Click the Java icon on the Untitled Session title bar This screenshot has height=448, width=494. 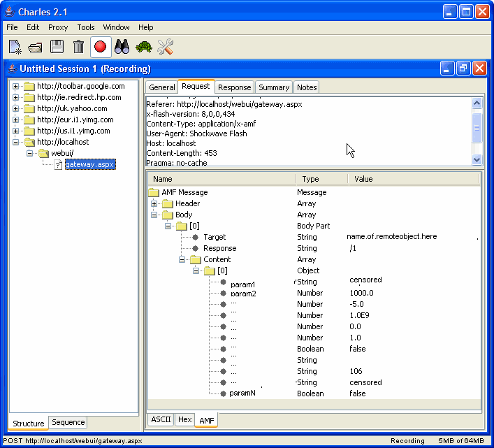tap(13, 68)
